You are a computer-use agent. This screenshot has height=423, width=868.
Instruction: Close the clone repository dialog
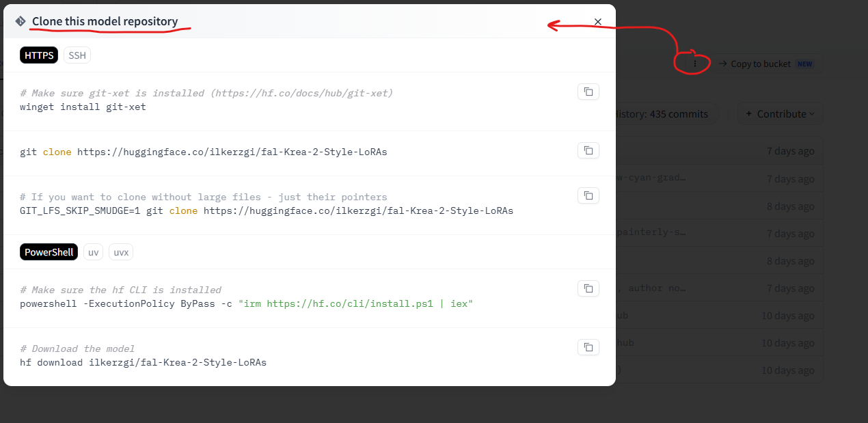(x=598, y=22)
